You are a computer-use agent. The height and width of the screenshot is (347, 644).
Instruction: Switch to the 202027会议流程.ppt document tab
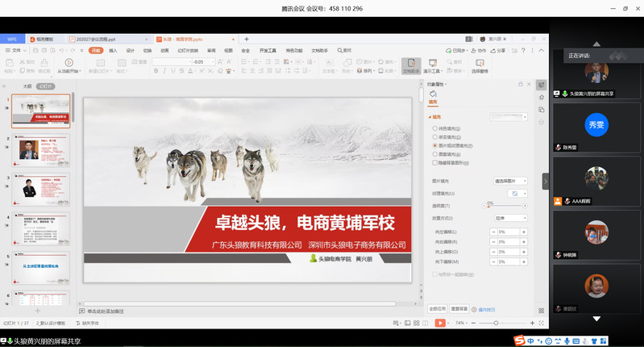coord(108,39)
